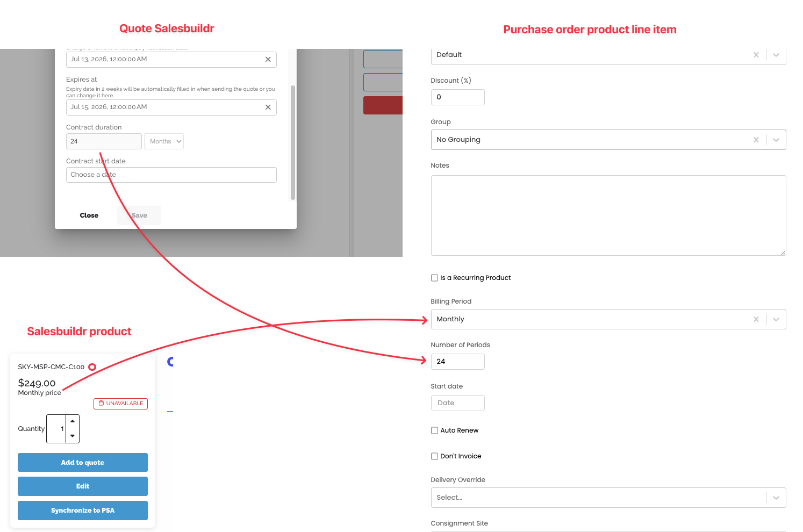Click the Discount (%) input field
803x532 pixels.
click(458, 97)
